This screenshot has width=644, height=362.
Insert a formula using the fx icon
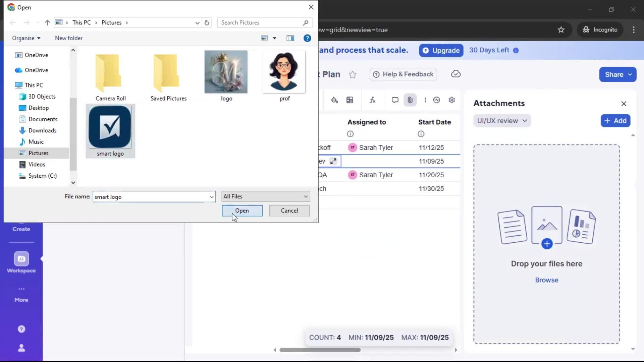click(373, 100)
